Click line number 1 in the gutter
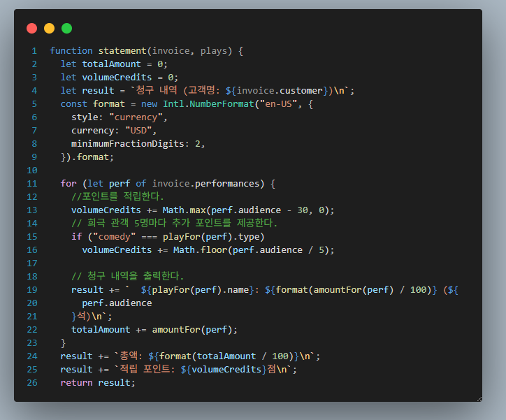This screenshot has height=420, width=506. point(34,51)
